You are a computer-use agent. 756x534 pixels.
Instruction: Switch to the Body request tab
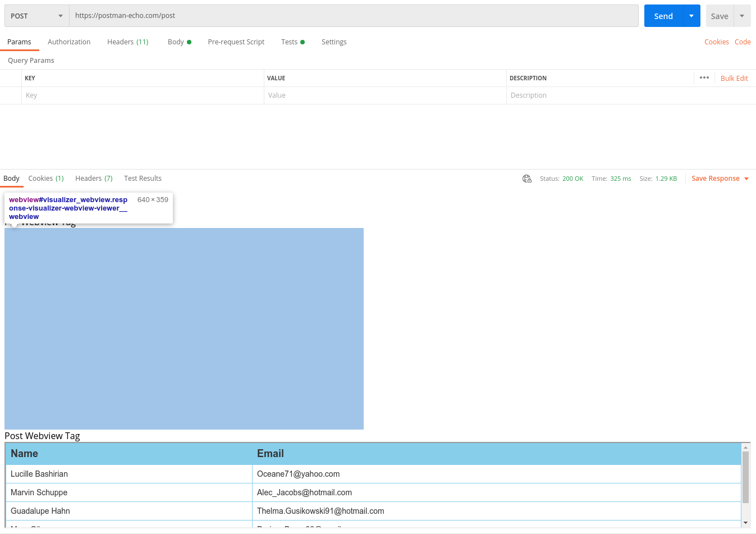coord(176,42)
